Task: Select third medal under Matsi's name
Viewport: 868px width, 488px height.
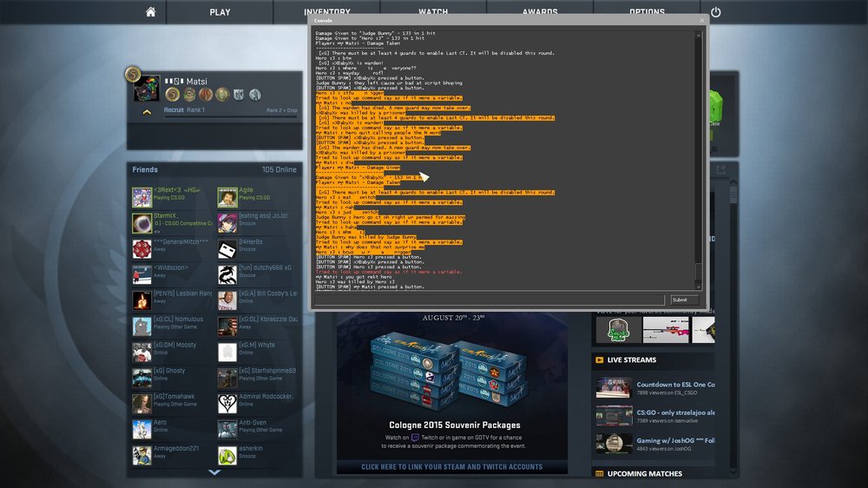Action: (206, 95)
